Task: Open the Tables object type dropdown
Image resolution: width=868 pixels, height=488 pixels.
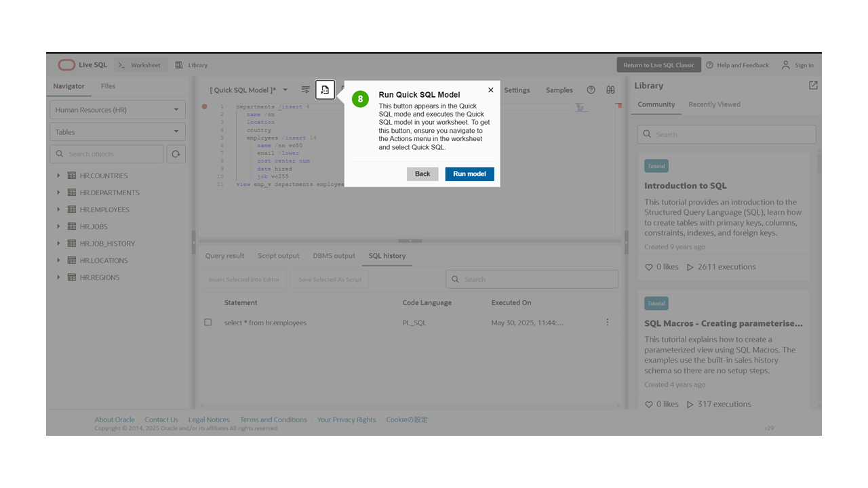Action: (x=117, y=131)
